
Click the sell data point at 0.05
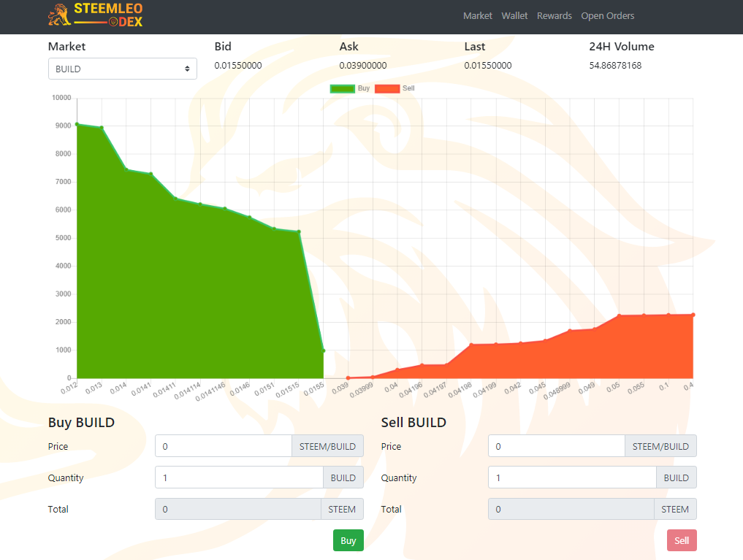(620, 315)
